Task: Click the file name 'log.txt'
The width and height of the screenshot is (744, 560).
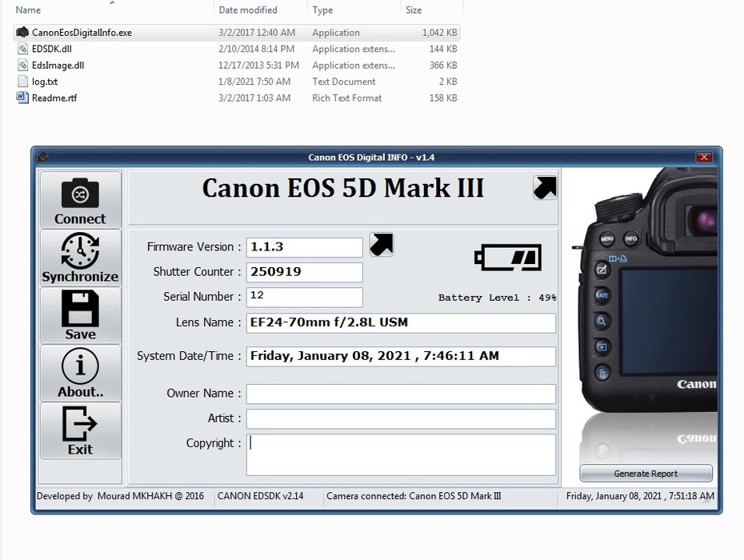Action: click(x=45, y=82)
